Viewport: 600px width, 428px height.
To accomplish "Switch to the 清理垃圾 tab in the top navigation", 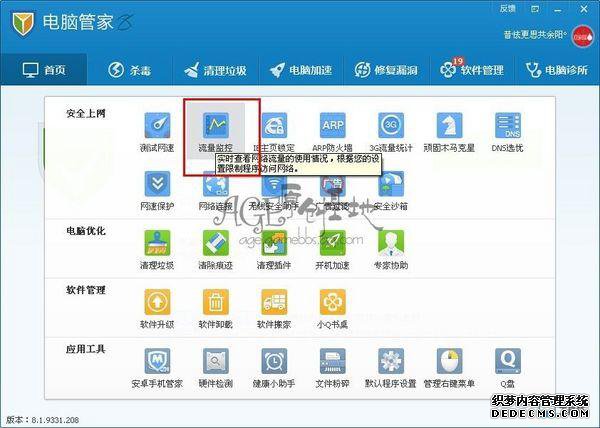I will coord(215,70).
